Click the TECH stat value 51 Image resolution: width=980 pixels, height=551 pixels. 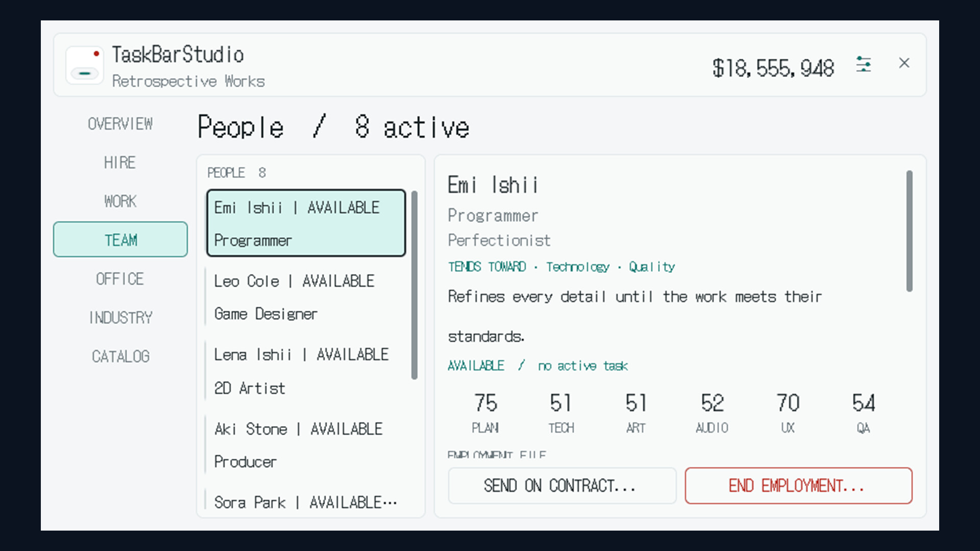click(x=561, y=403)
